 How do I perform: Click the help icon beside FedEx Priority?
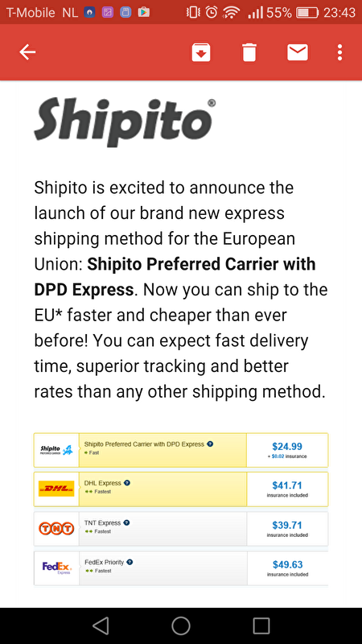click(x=130, y=562)
